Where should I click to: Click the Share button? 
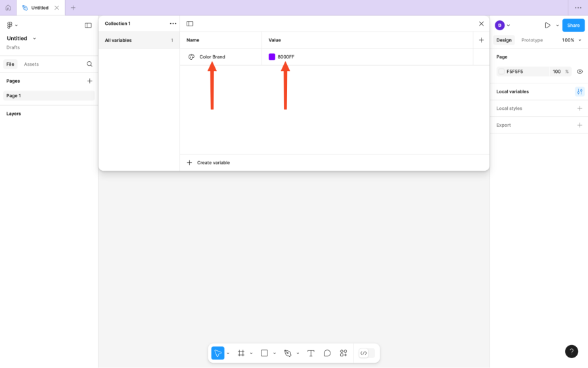(x=573, y=26)
